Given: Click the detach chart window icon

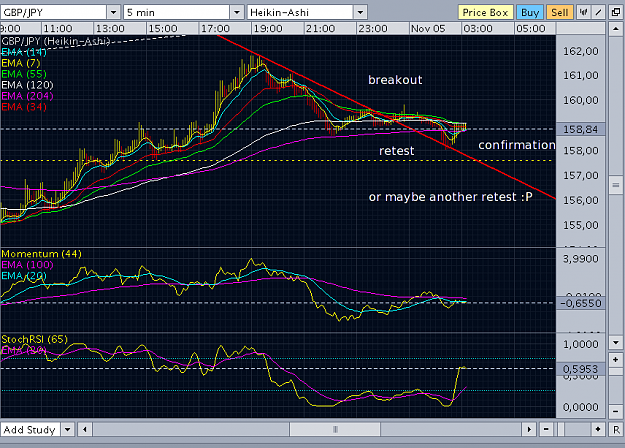Looking at the screenshot, I should 616,12.
